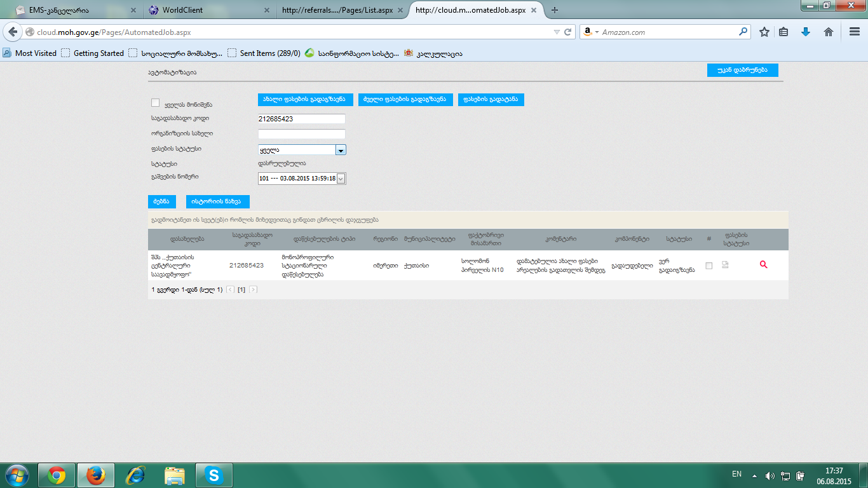Open the გაშვების ნომერი dropdown list

[341, 179]
